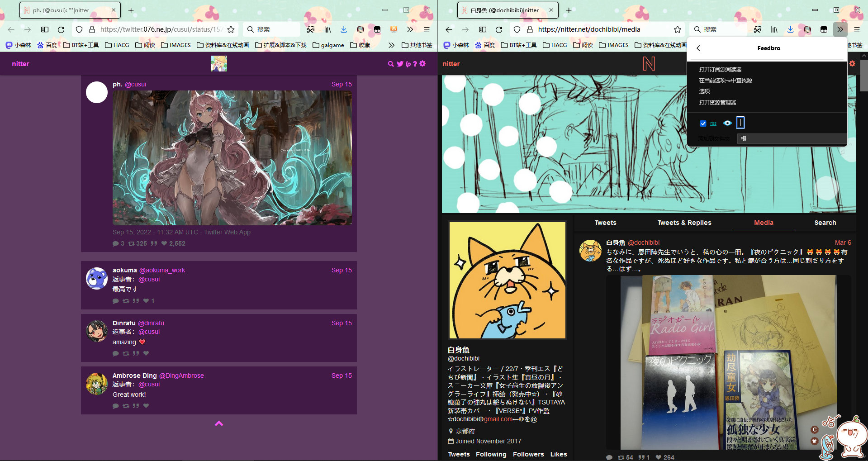Viewport: 868px width, 461px height.
Task: Open nitter search via magnifier icon
Action: [x=391, y=64]
